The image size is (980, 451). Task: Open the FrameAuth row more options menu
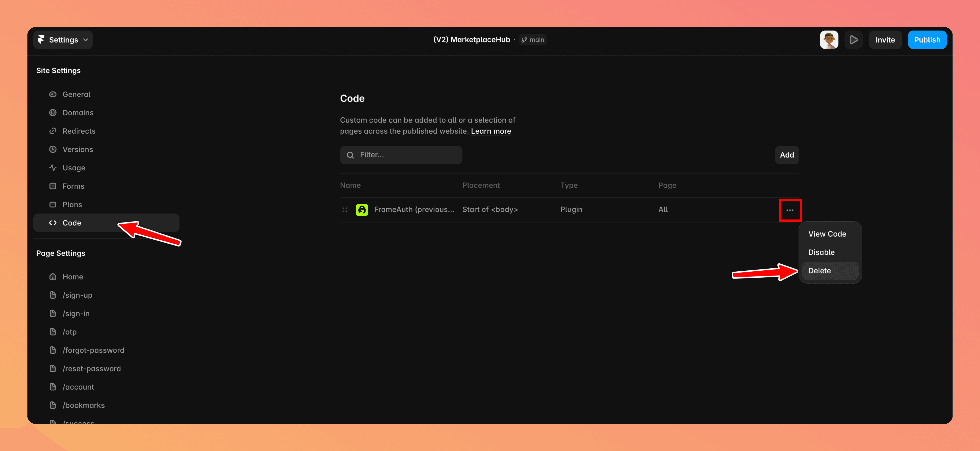(x=790, y=210)
